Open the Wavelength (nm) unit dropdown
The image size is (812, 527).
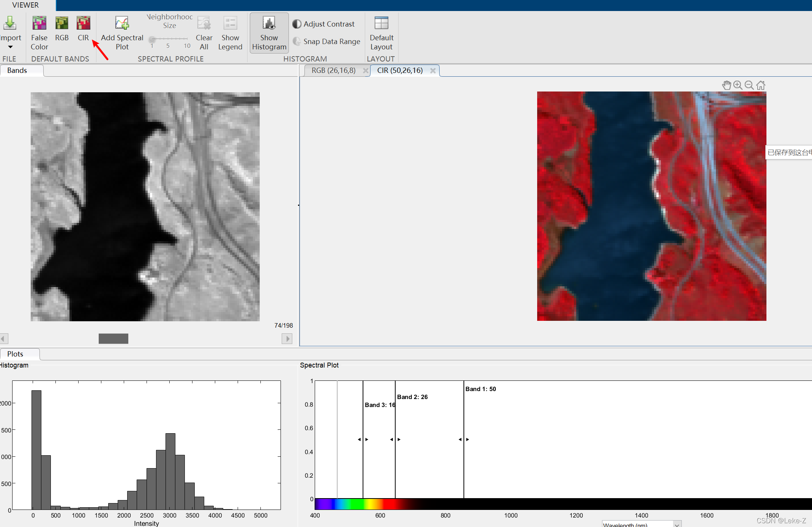676,524
